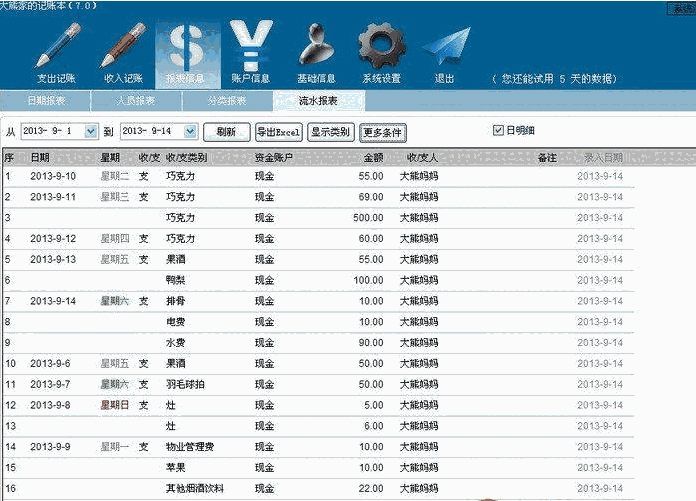
Task: Select 其他烟酒饮料 in row 16
Action: pos(195,489)
